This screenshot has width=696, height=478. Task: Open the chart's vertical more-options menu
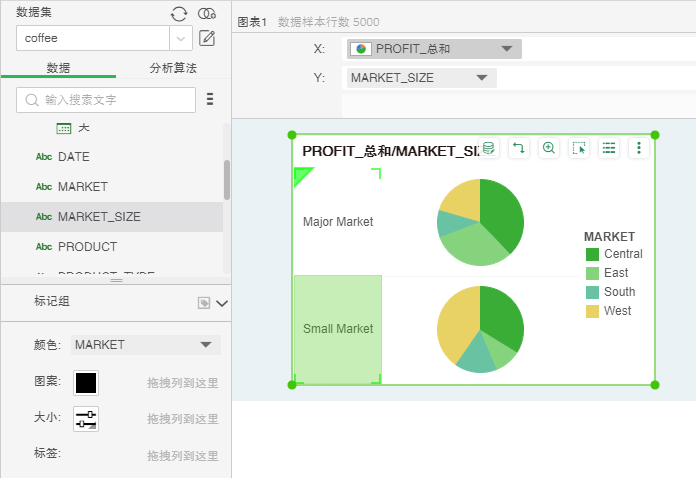[639, 148]
